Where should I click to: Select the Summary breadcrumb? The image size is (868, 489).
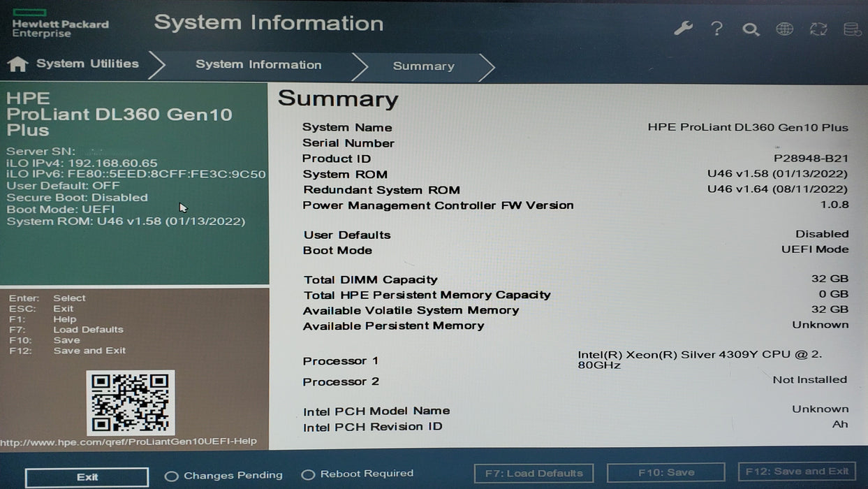[423, 66]
